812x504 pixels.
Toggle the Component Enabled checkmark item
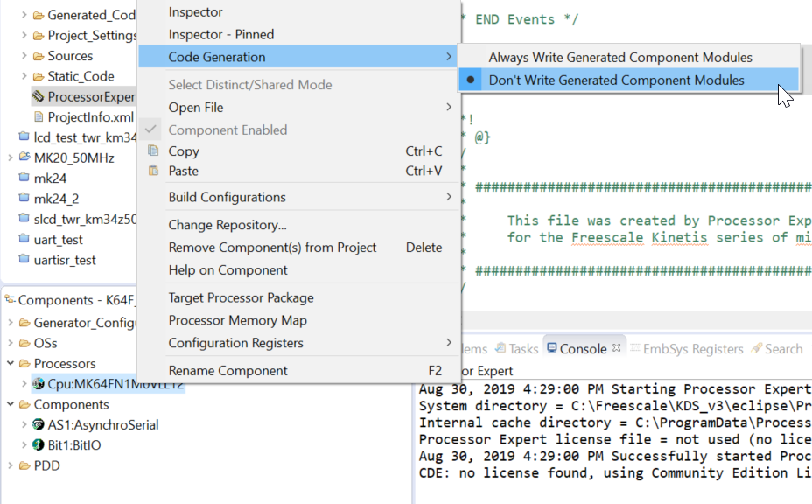click(227, 129)
